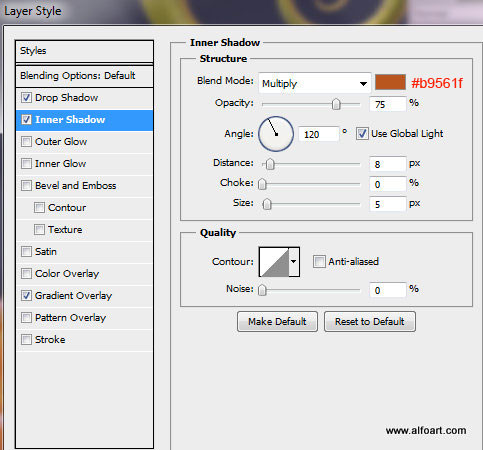
Task: Click the Noise value field
Action: pyautogui.click(x=388, y=290)
